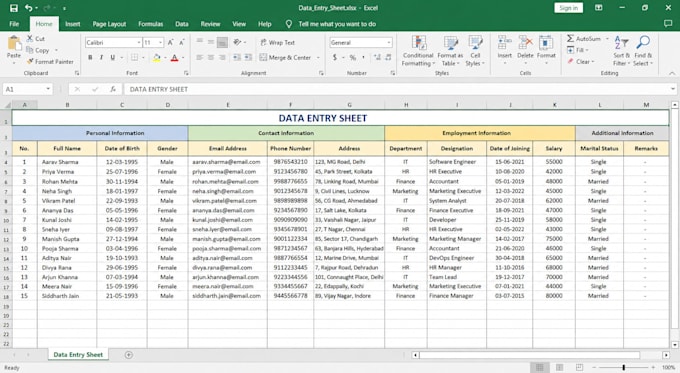Toggle Italic formatting

pos(101,57)
